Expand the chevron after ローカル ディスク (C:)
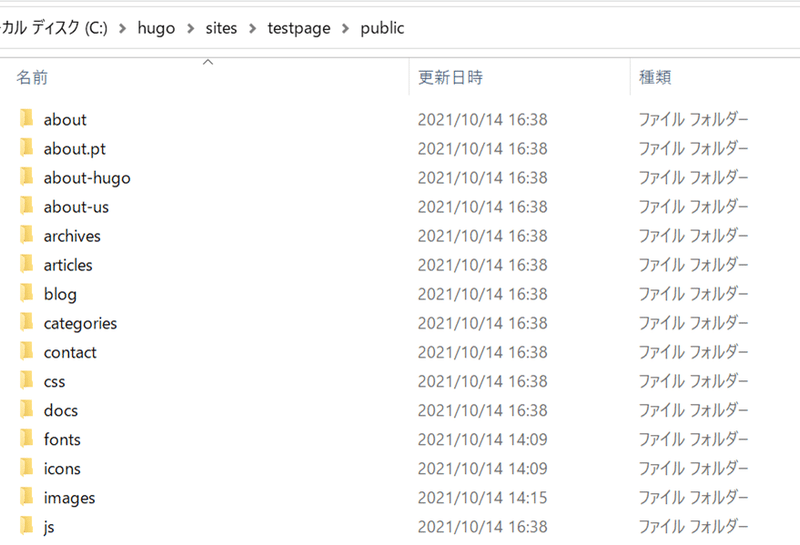The width and height of the screenshot is (800, 545). pos(122,29)
